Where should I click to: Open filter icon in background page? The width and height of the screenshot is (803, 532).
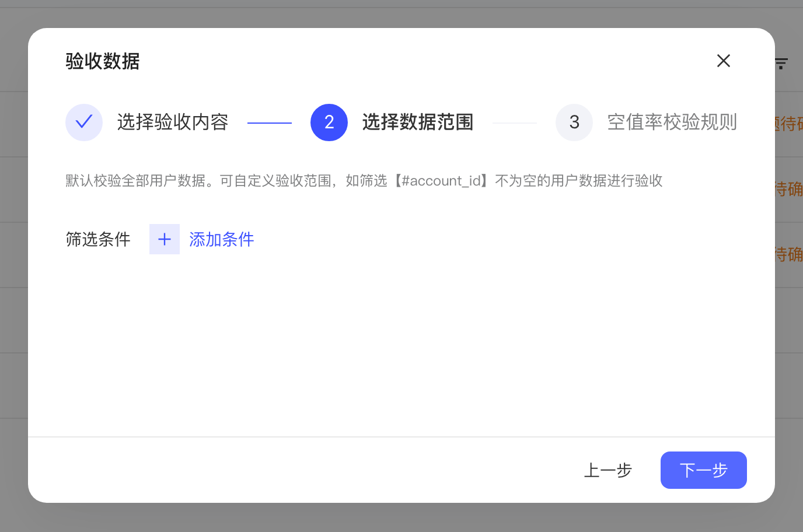(781, 63)
